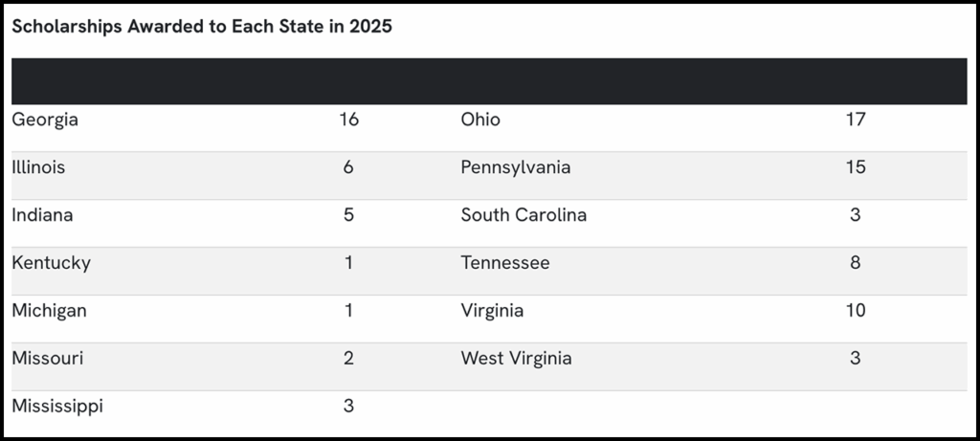Select Kentucky in the table
The width and height of the screenshot is (980, 441).
coord(51,263)
